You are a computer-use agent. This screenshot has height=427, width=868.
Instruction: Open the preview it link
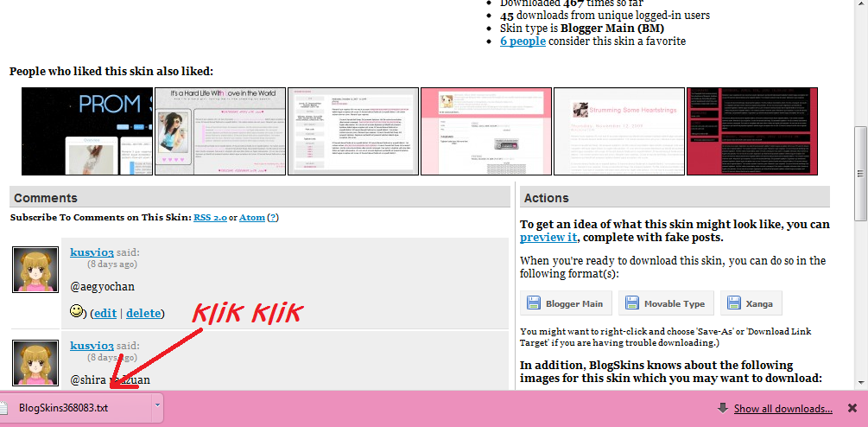[548, 238]
